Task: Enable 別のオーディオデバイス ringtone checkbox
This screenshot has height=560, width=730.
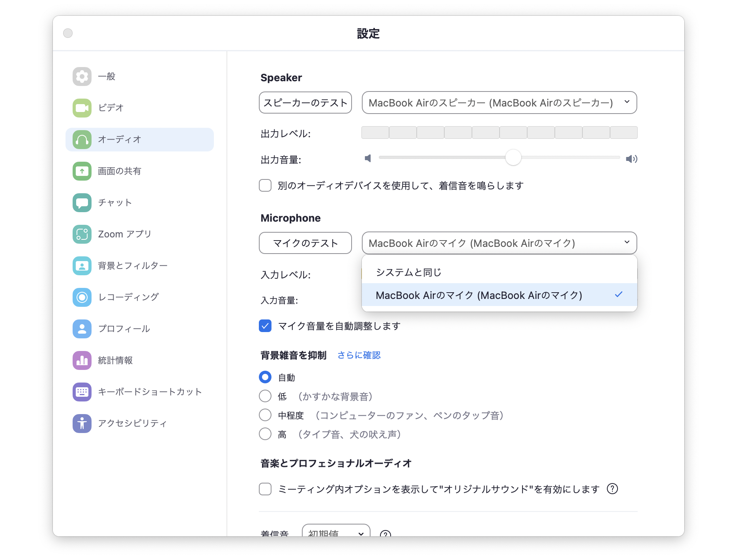Action: tap(265, 185)
